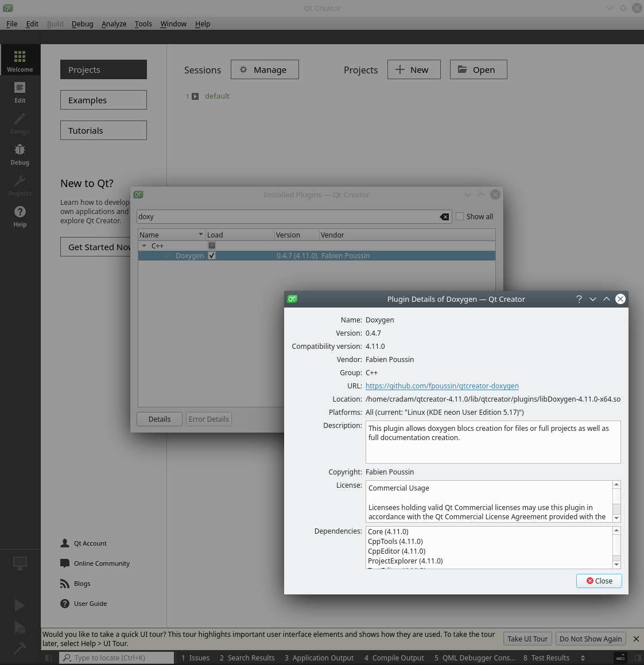Toggle the Doxygen plugin Load checkbox
Viewport: 644px width, 665px height.
(x=212, y=255)
